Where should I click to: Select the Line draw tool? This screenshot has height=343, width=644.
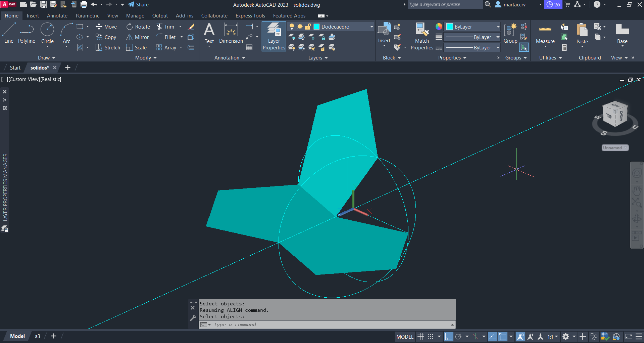coord(9,33)
